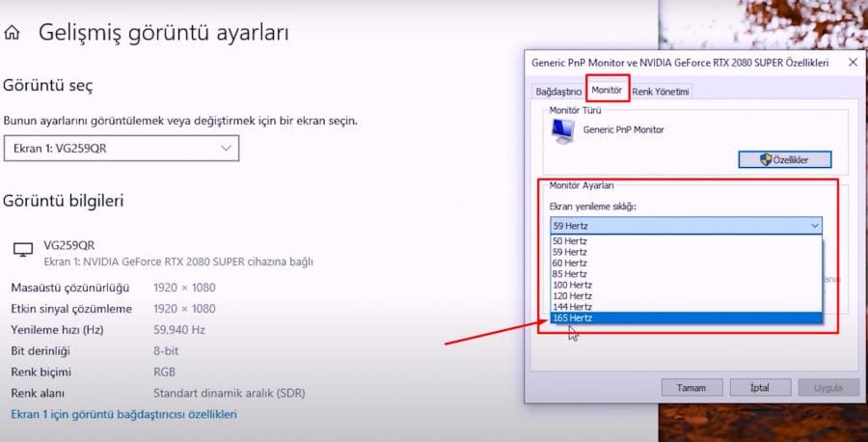This screenshot has width=868, height=442.
Task: Click the monitor icon next to VG259QR
Action: tap(22, 250)
